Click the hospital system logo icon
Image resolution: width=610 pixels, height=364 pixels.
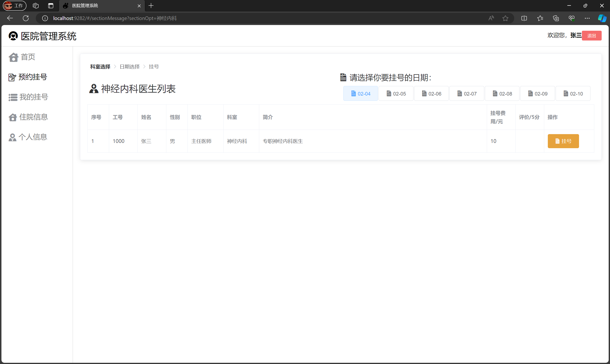tap(13, 36)
